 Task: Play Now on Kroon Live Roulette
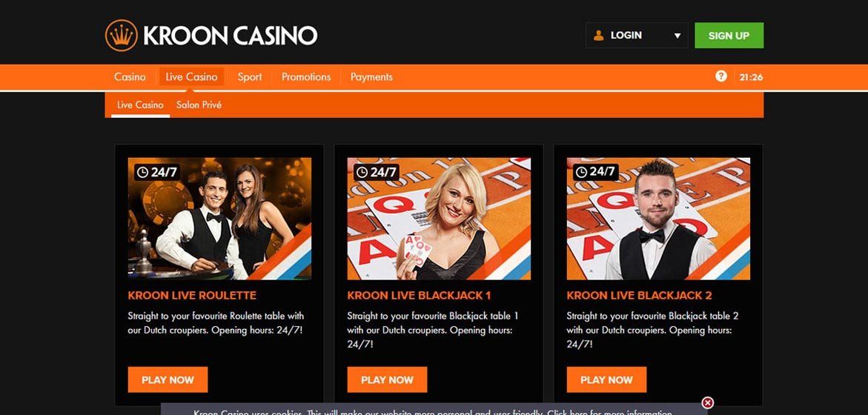pyautogui.click(x=168, y=379)
